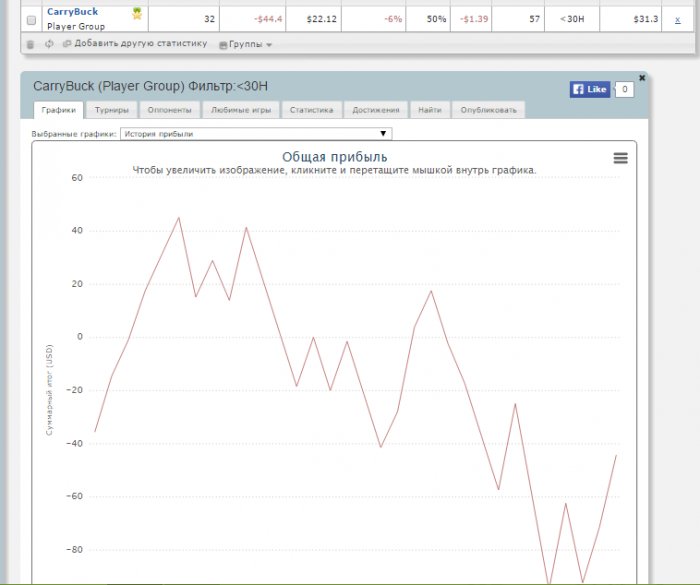Open the CarryBuck player link
This screenshot has width=700, height=585.
click(x=72, y=12)
